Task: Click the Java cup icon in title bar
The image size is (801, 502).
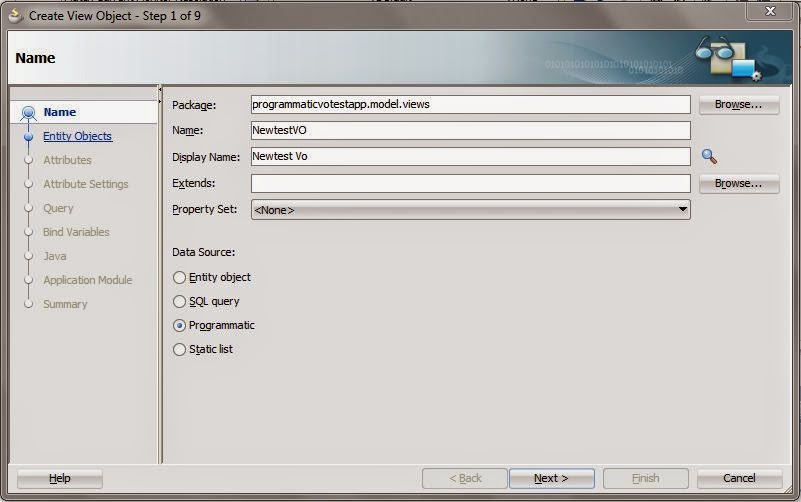Action: (x=16, y=16)
